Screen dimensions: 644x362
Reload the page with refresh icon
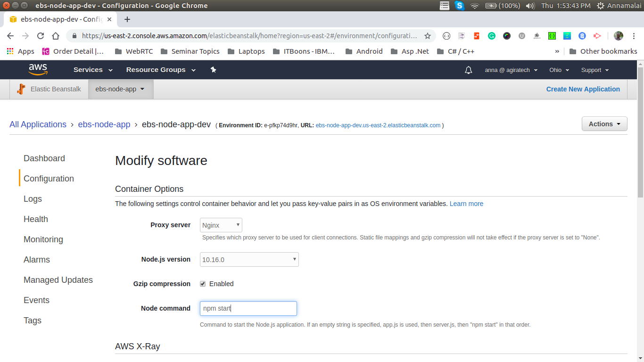tap(41, 36)
